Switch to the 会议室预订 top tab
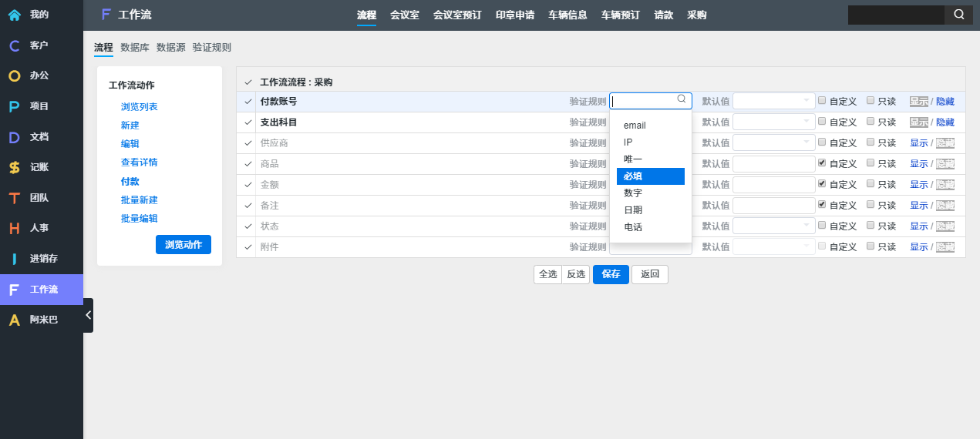 pyautogui.click(x=457, y=15)
